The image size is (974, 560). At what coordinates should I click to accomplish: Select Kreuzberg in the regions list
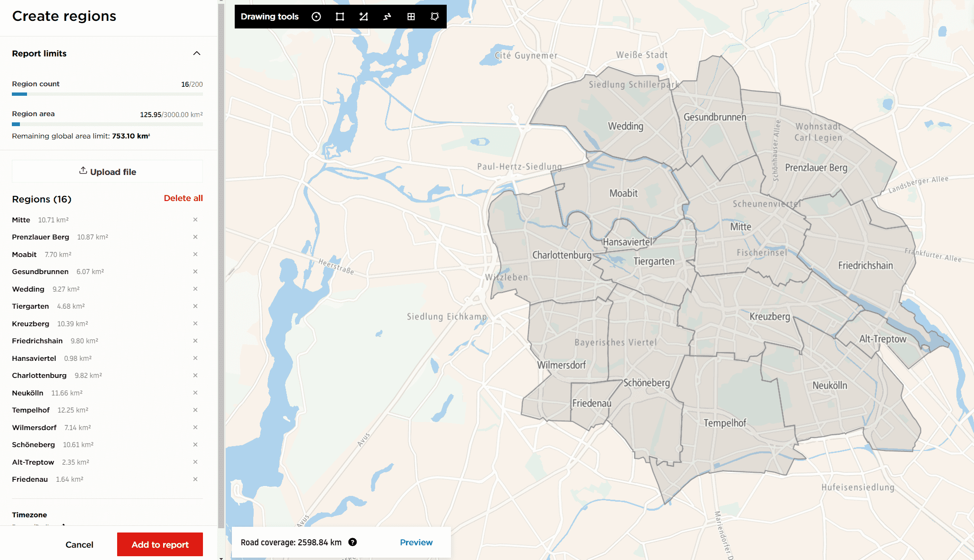coord(31,324)
